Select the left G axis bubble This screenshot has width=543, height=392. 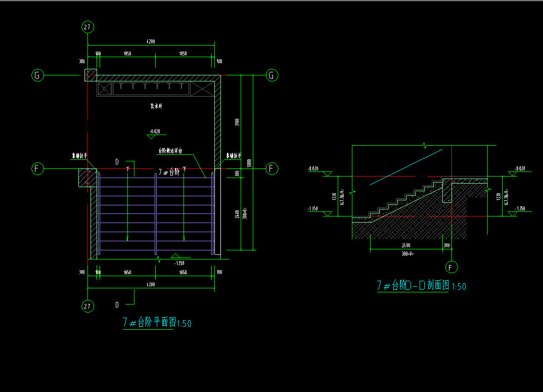[37, 76]
